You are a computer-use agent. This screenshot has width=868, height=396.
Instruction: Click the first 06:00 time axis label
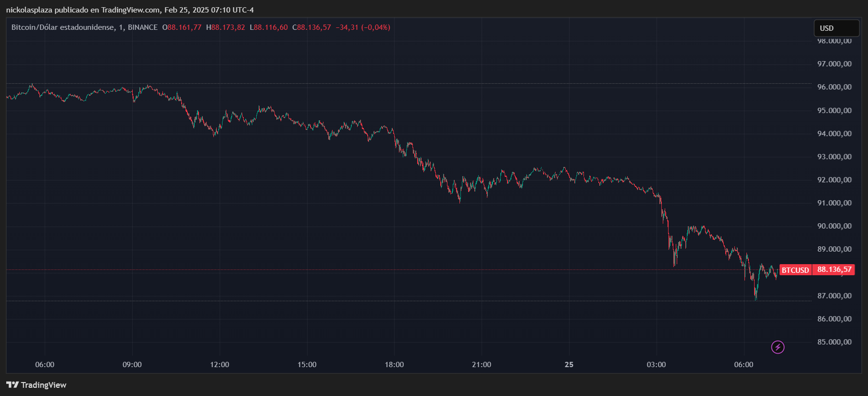pyautogui.click(x=45, y=365)
